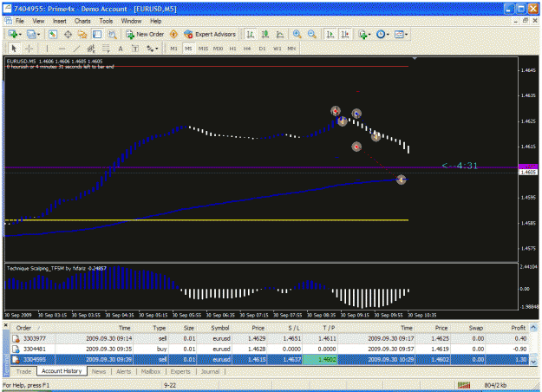Draw a trendline using the trendline tool
Viewport: 542px width, 392px height.
[76, 49]
